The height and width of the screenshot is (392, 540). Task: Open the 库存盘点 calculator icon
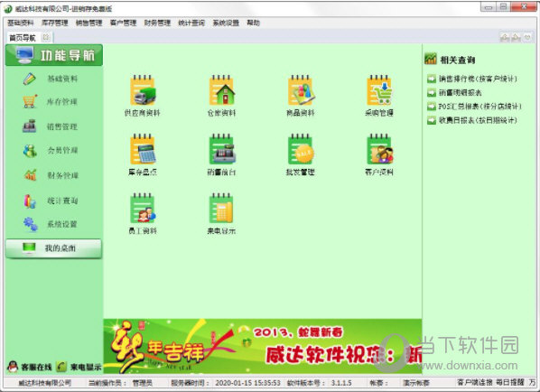(x=143, y=149)
